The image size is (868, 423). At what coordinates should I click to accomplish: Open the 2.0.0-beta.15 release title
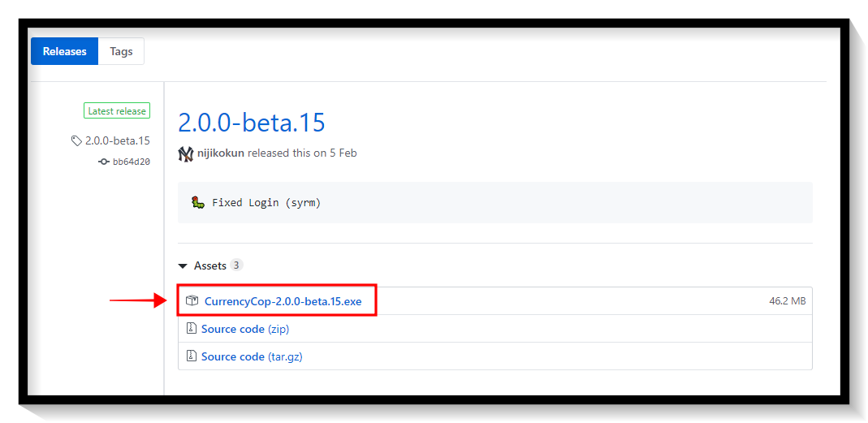point(252,123)
